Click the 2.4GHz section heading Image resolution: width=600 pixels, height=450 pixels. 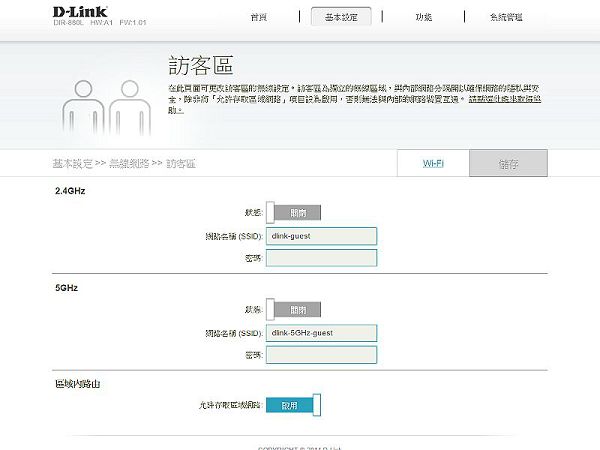[x=70, y=191]
